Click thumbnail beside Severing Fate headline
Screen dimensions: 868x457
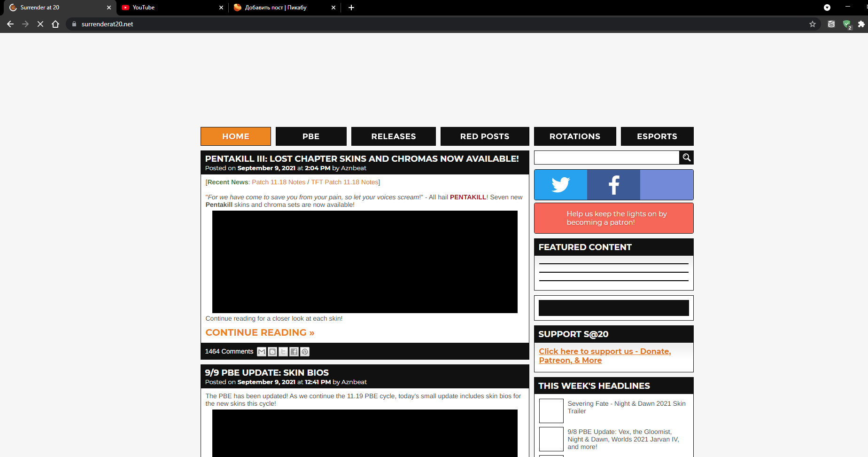point(551,411)
